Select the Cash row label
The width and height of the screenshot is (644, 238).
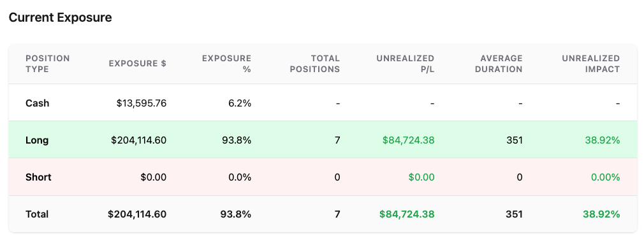(x=38, y=103)
